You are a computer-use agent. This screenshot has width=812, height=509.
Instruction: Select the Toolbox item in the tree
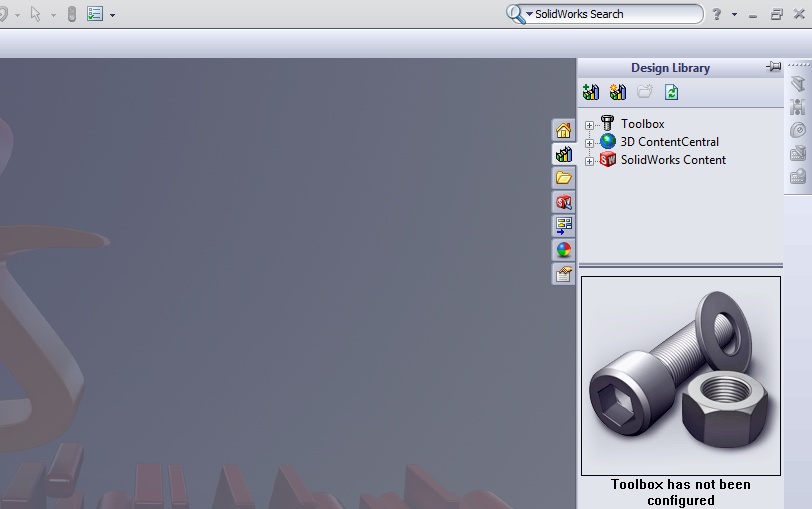(x=643, y=124)
